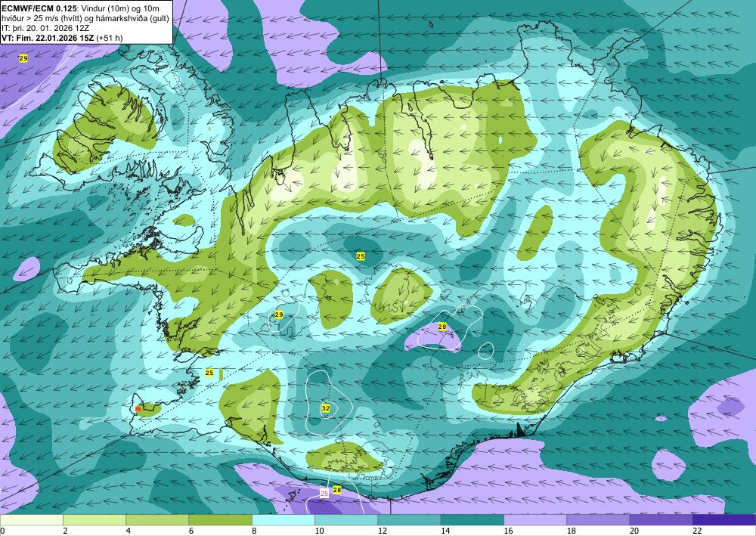The height and width of the screenshot is (536, 756).
Task: Click the orange dot marker on the southwest peninsula
Action: [x=138, y=409]
